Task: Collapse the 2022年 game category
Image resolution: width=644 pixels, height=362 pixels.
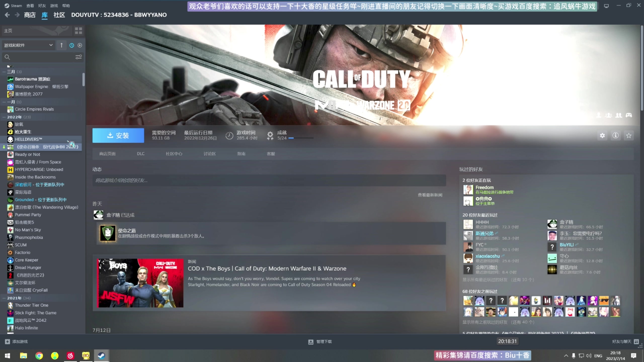Action: coord(4,117)
